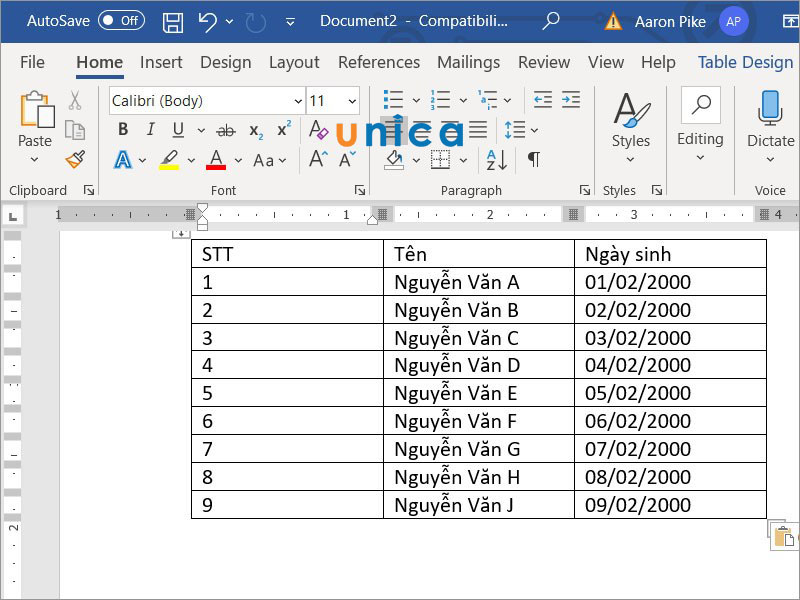The width and height of the screenshot is (800, 600).
Task: Open underline style dropdown arrow
Action: 201,131
